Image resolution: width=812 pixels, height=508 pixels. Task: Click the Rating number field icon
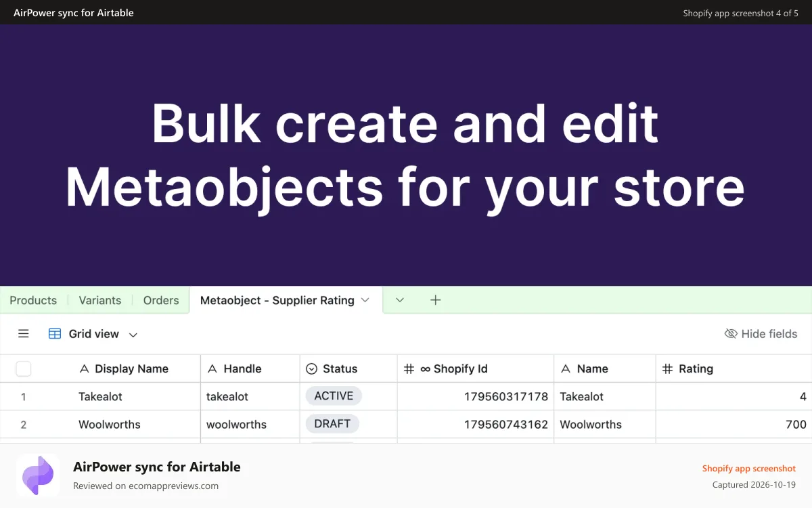coord(667,369)
